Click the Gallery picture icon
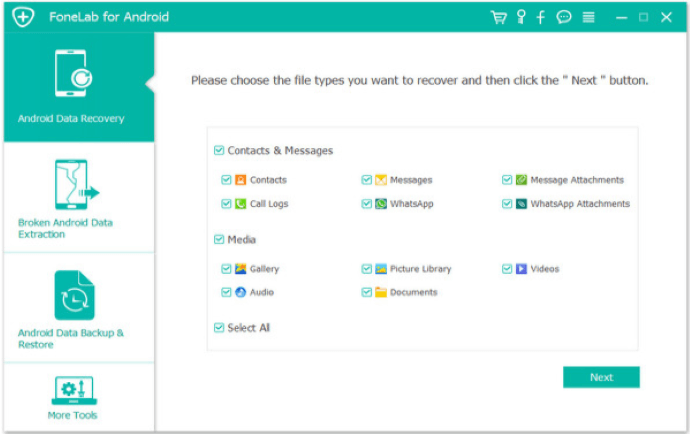The height and width of the screenshot is (434, 690). point(240,268)
